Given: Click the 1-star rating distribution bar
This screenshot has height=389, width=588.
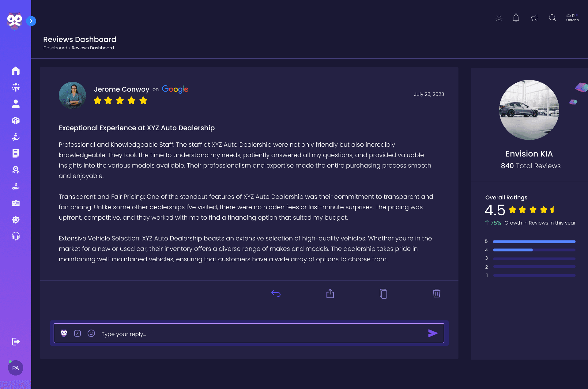Looking at the screenshot, I should [534, 275].
